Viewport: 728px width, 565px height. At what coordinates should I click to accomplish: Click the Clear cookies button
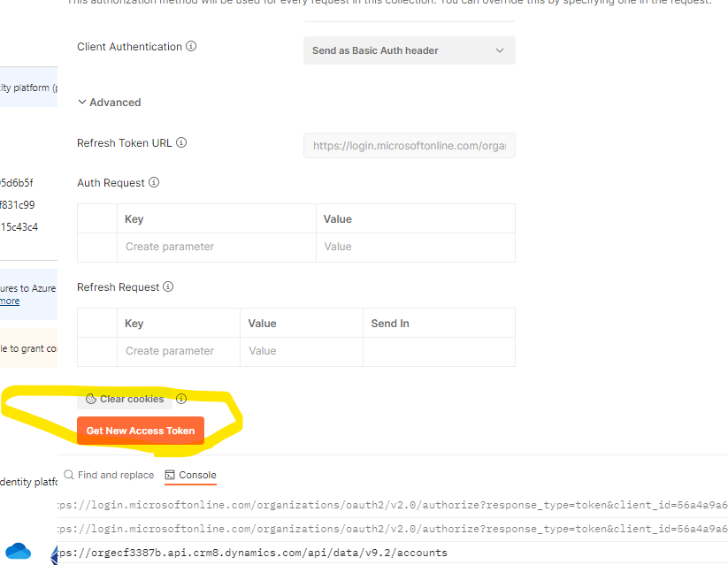click(x=125, y=399)
